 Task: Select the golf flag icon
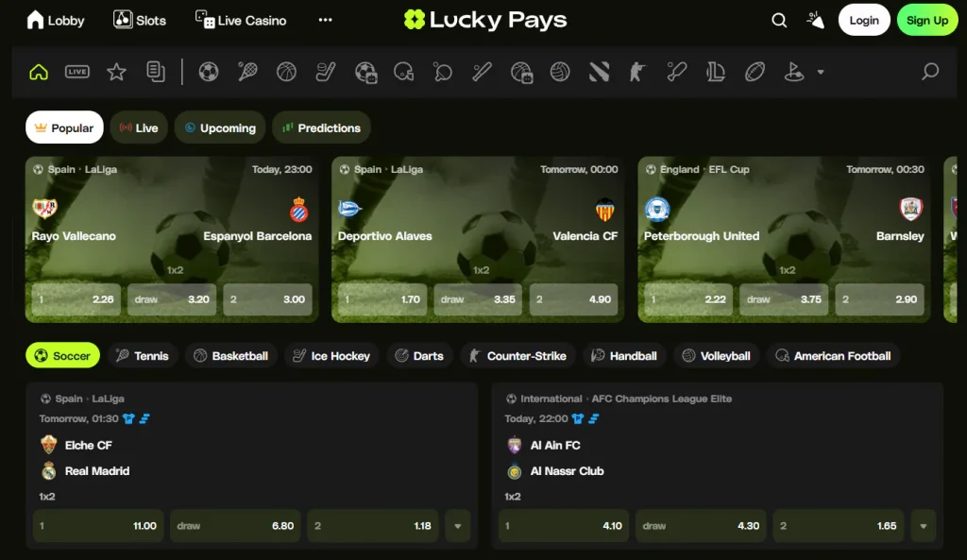793,72
